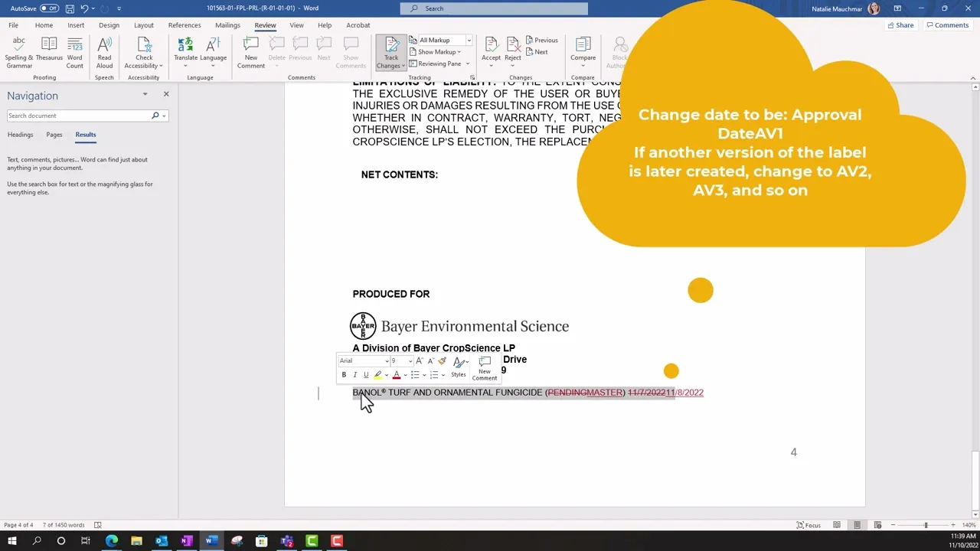Viewport: 980px width, 551px height.
Task: Go to the Previous change
Action: [x=541, y=40]
